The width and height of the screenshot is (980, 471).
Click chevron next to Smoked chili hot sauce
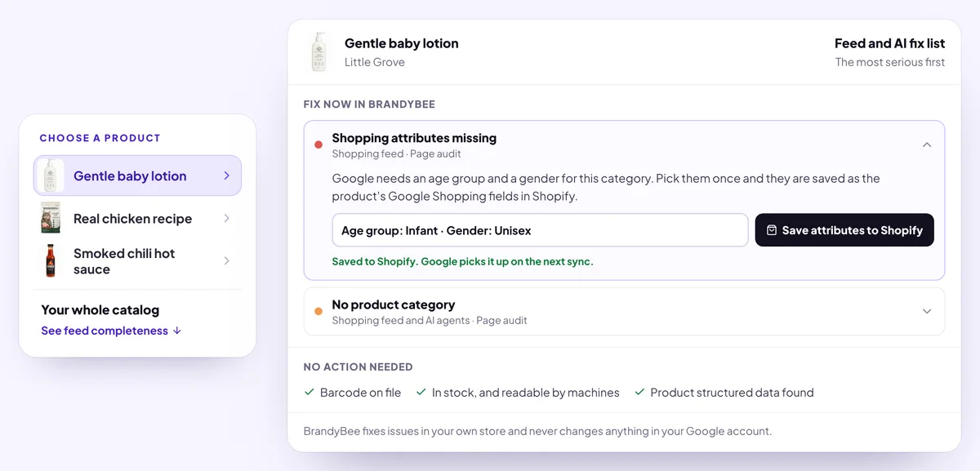pos(226,261)
